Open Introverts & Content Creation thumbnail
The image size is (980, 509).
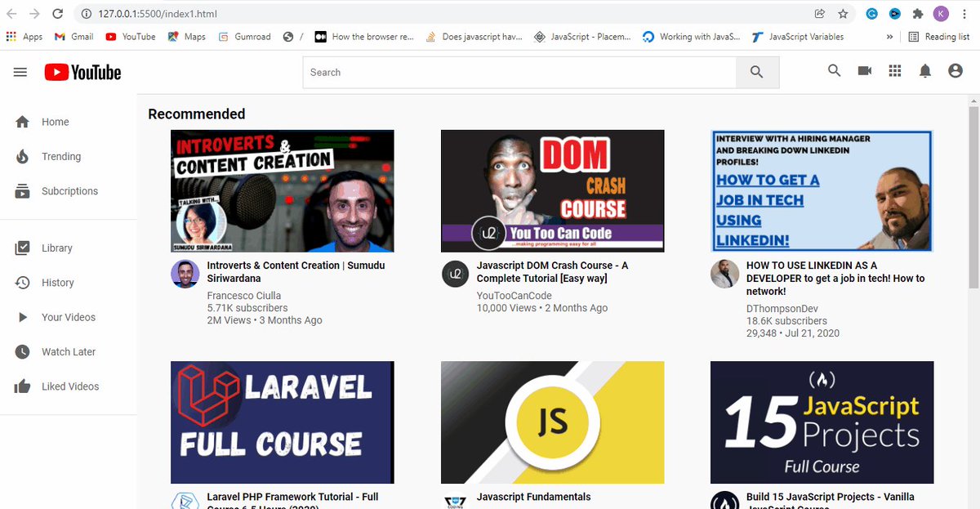(x=283, y=191)
